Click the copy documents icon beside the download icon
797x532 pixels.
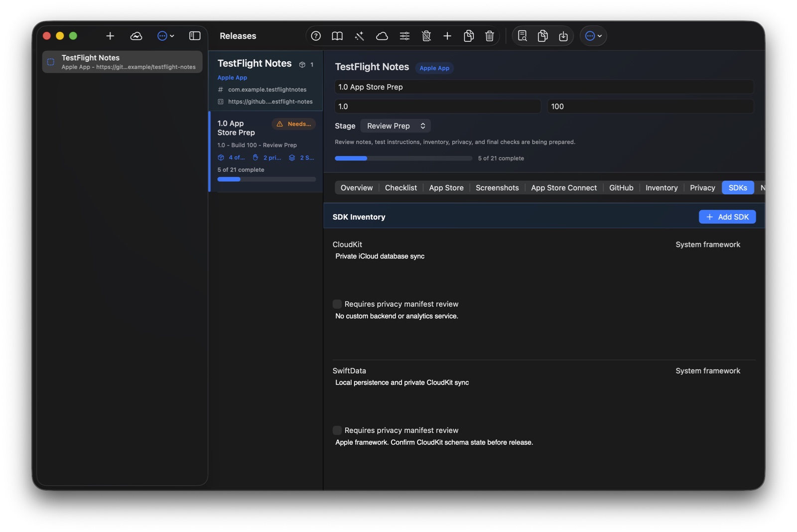tap(543, 36)
